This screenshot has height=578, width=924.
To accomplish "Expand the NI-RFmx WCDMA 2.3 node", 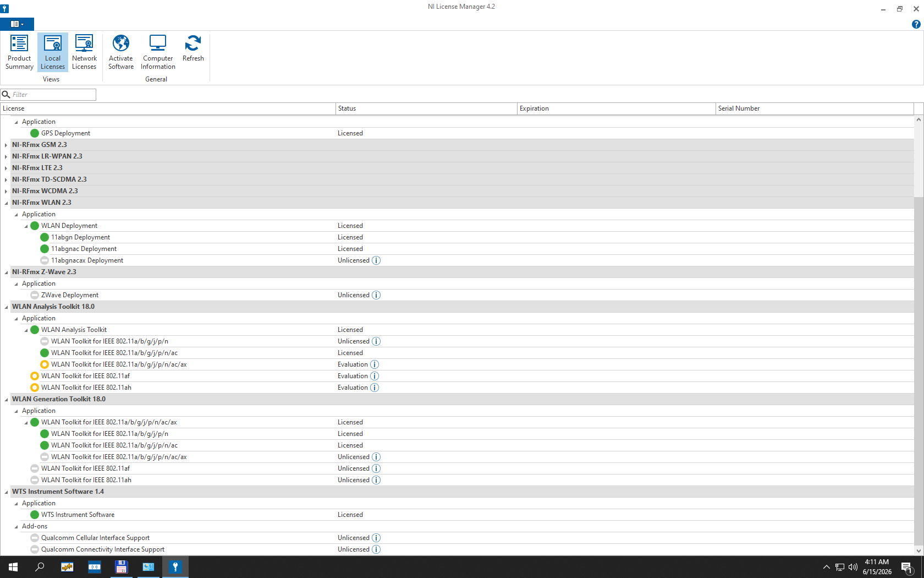I will [6, 192].
